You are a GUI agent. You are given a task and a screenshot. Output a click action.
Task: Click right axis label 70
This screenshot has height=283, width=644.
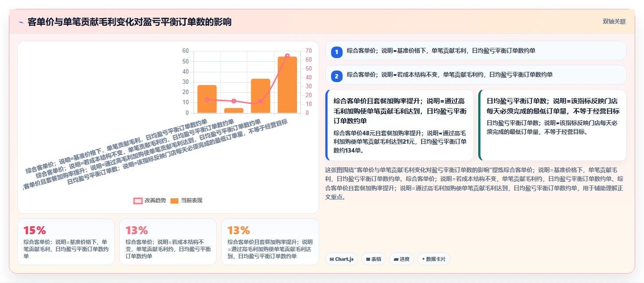coord(309,51)
